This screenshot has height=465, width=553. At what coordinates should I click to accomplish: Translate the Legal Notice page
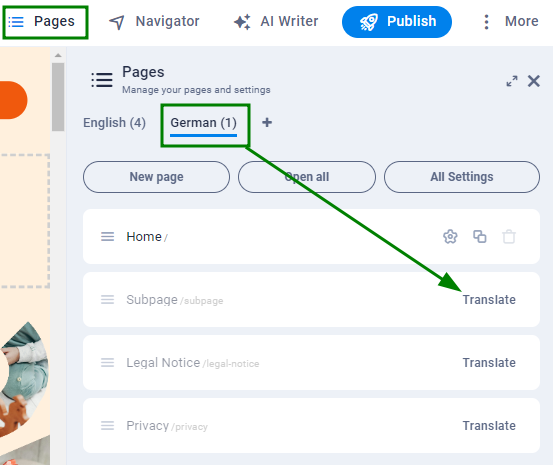point(489,363)
